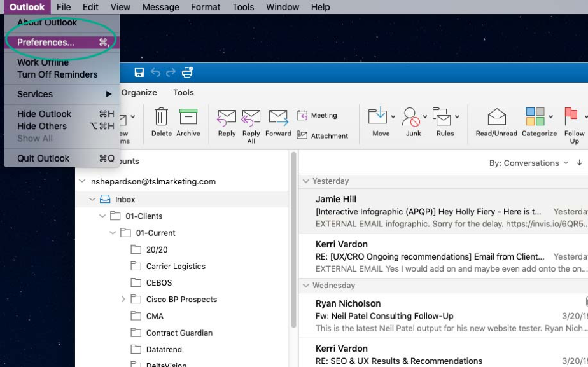Click the Redo arrow icon
This screenshot has height=367, width=588.
tap(171, 73)
